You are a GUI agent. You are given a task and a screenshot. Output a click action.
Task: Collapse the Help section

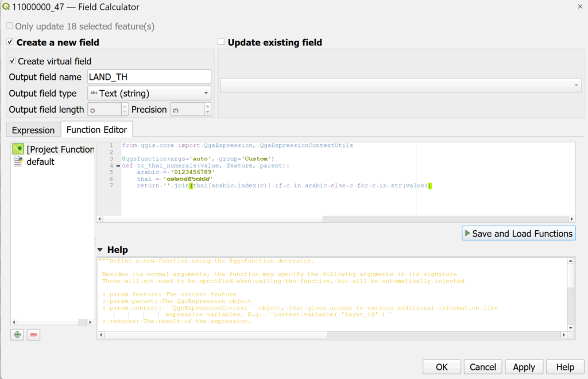pos(100,250)
